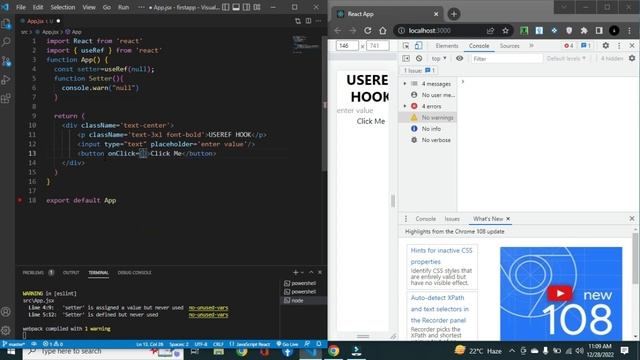
Task: Play the Chrome 108 new video thumbnail
Action: tap(560, 293)
